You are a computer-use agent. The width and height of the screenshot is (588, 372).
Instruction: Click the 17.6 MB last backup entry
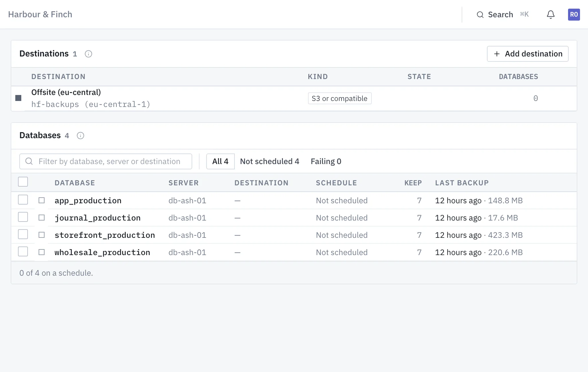[x=503, y=218]
